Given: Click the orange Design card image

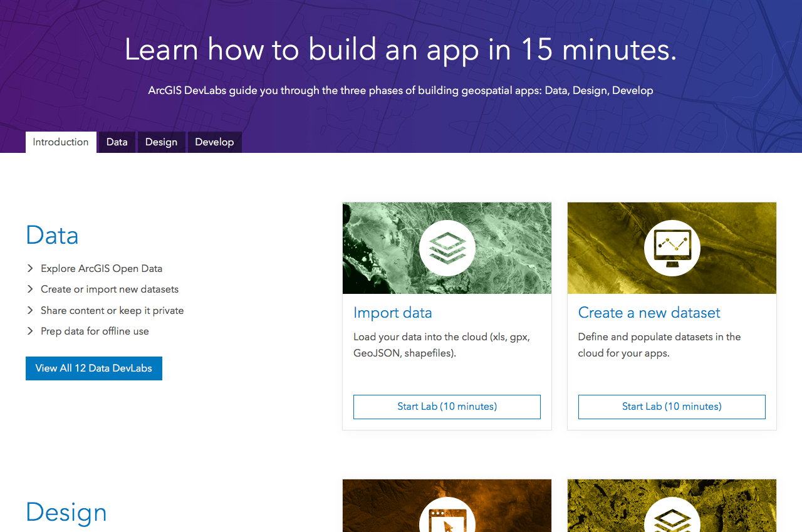Looking at the screenshot, I should pyautogui.click(x=447, y=506).
